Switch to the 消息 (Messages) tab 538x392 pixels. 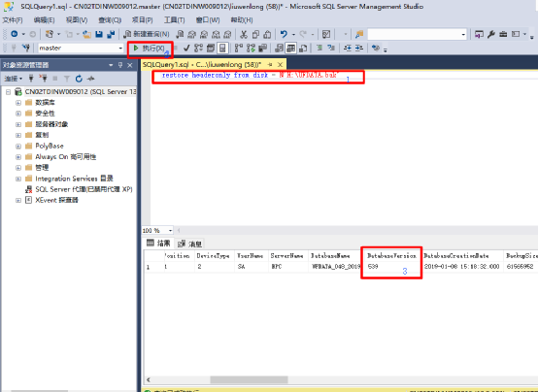(x=190, y=244)
